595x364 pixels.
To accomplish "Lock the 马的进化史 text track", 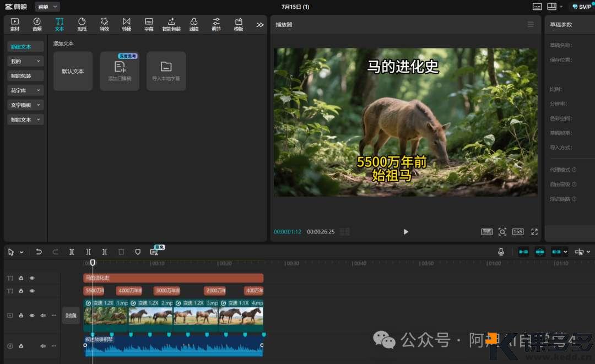I will click(x=21, y=278).
